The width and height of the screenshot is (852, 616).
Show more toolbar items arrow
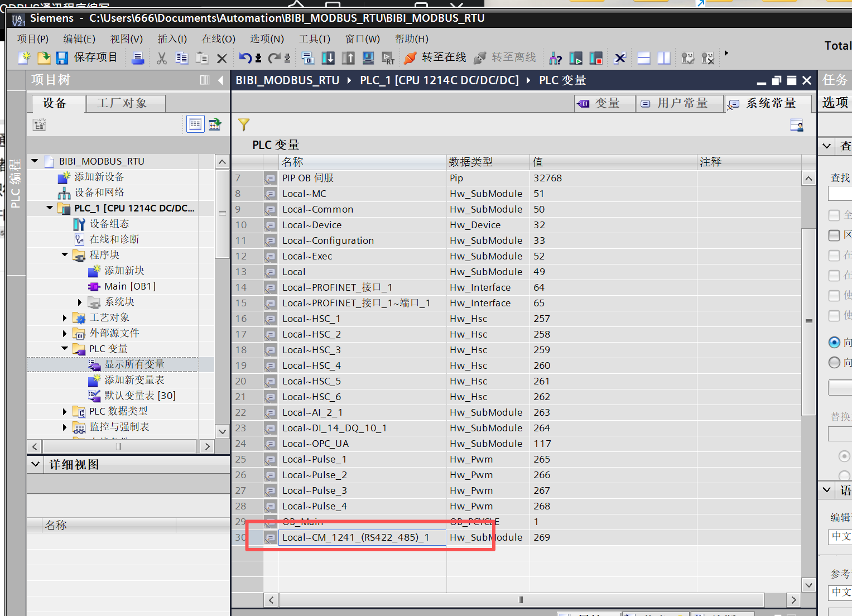[726, 53]
